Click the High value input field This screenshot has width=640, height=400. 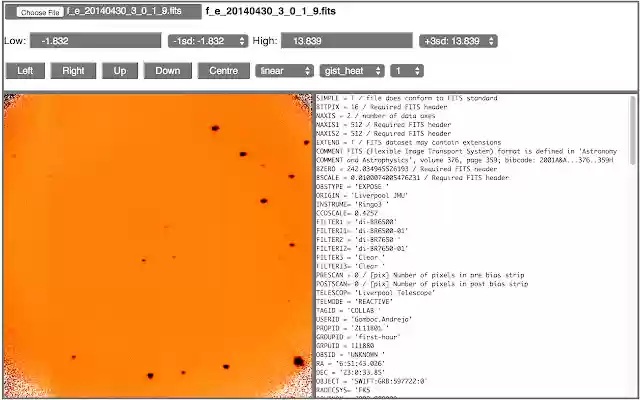tap(347, 41)
